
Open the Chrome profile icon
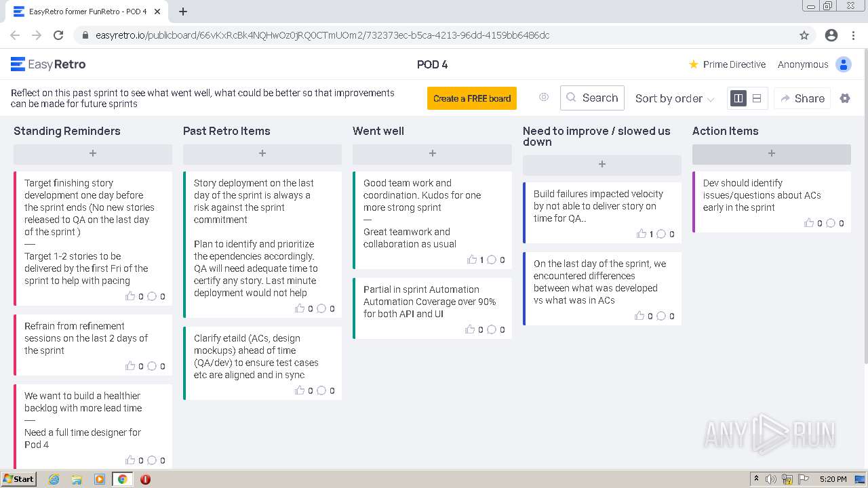click(831, 35)
